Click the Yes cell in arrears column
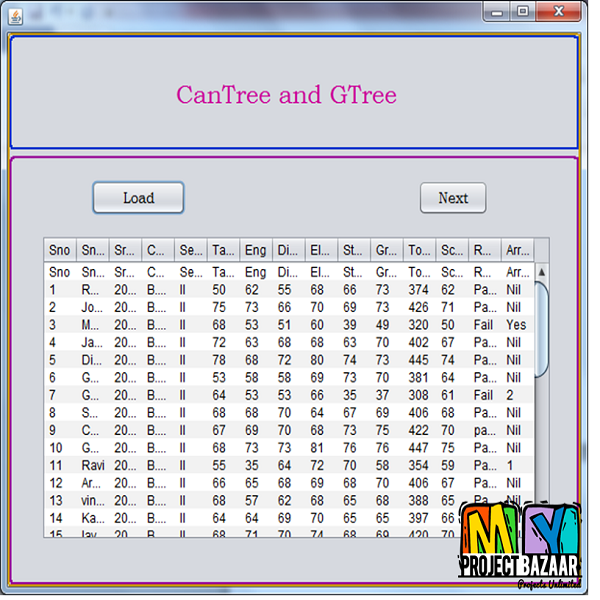Image resolution: width=600 pixels, height=600 pixels. coord(516,326)
